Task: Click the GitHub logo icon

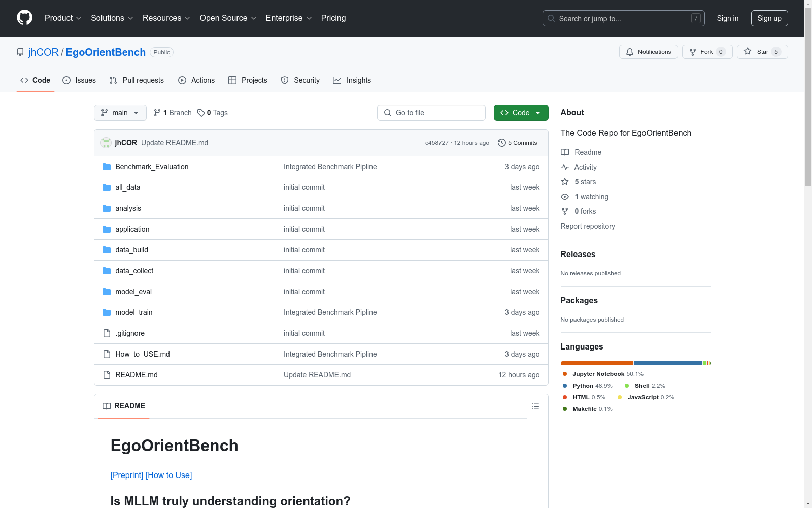Action: [24, 18]
